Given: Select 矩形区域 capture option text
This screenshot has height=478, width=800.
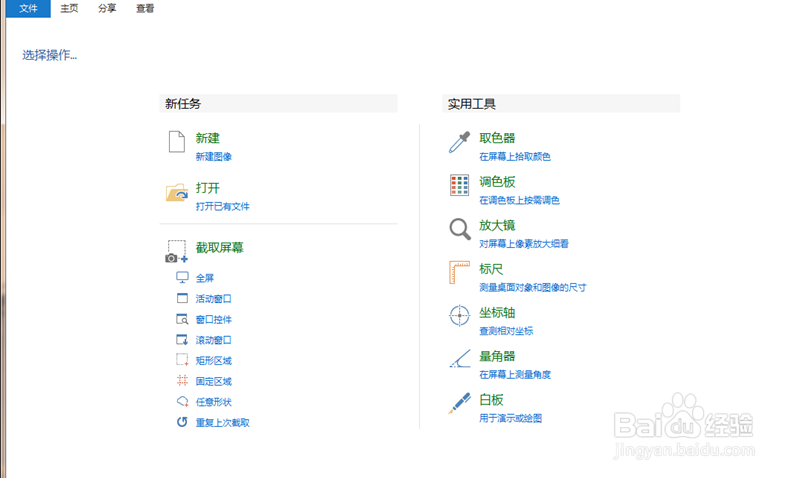Looking at the screenshot, I should (x=214, y=361).
